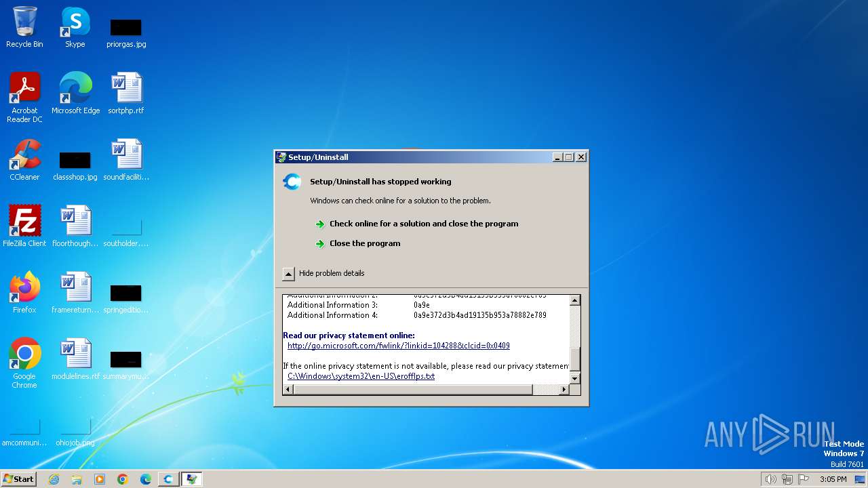
Task: Select ohiojob.png on the desktop
Action: pos(75,433)
